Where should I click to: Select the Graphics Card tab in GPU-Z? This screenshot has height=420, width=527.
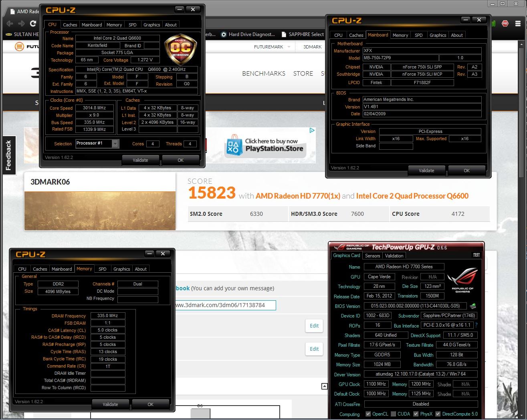[x=347, y=255]
